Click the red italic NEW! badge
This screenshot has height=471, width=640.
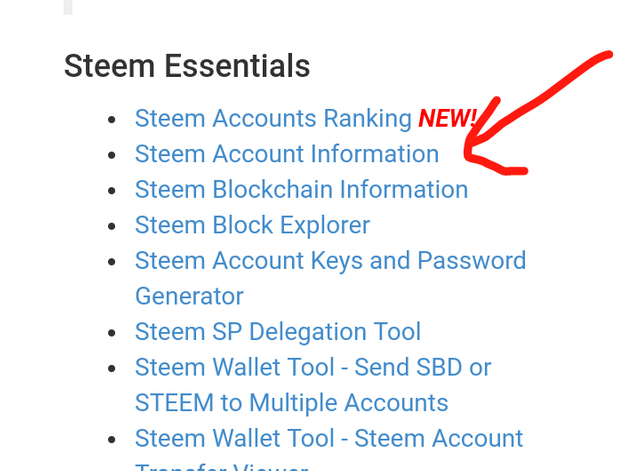tap(447, 119)
